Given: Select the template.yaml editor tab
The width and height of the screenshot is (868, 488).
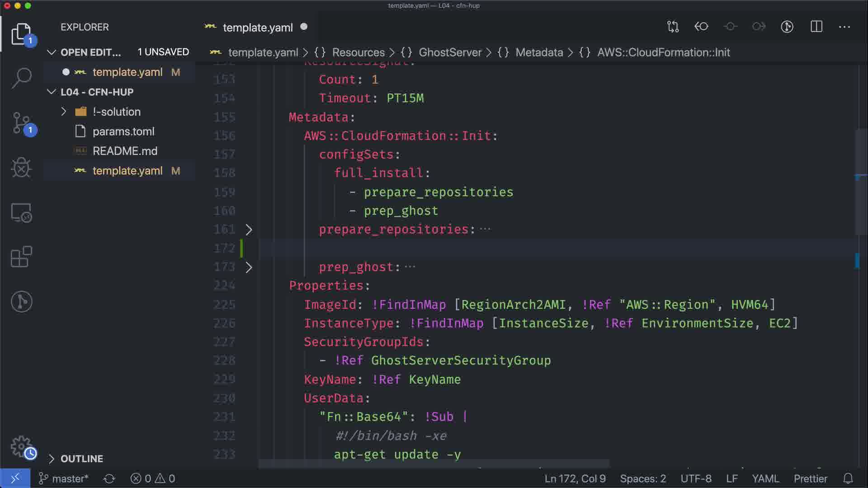Looking at the screenshot, I should pos(257,28).
